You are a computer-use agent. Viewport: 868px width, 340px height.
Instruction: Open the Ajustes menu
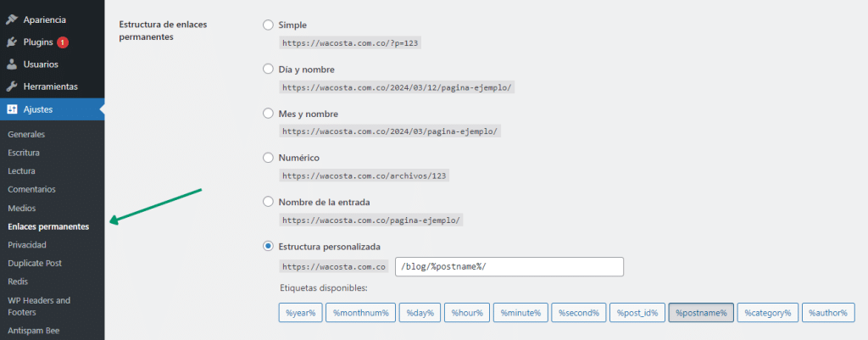(x=52, y=109)
